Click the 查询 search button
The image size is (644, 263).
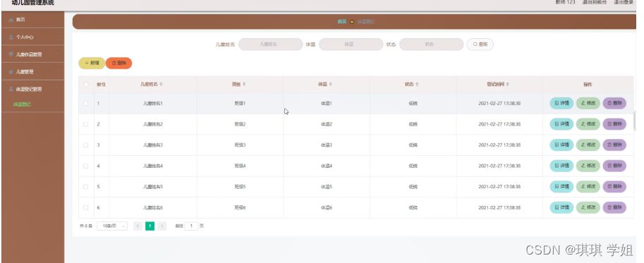480,44
